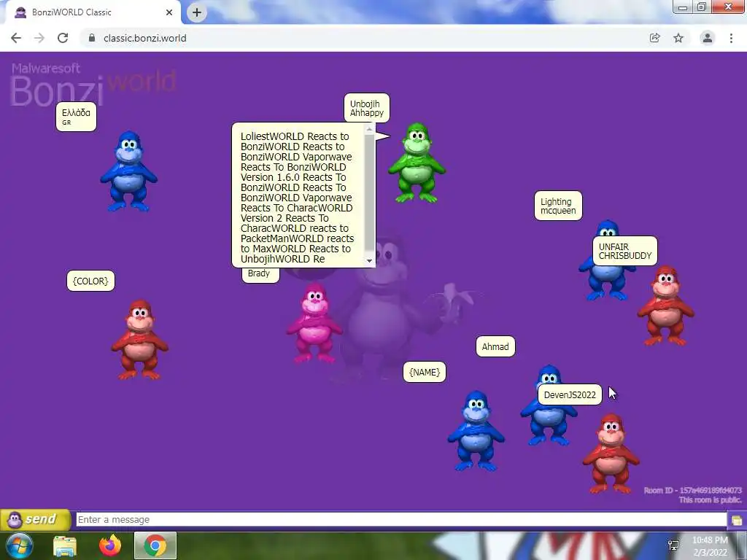Select the BonziWORLD Classic browser tab

[x=93, y=12]
